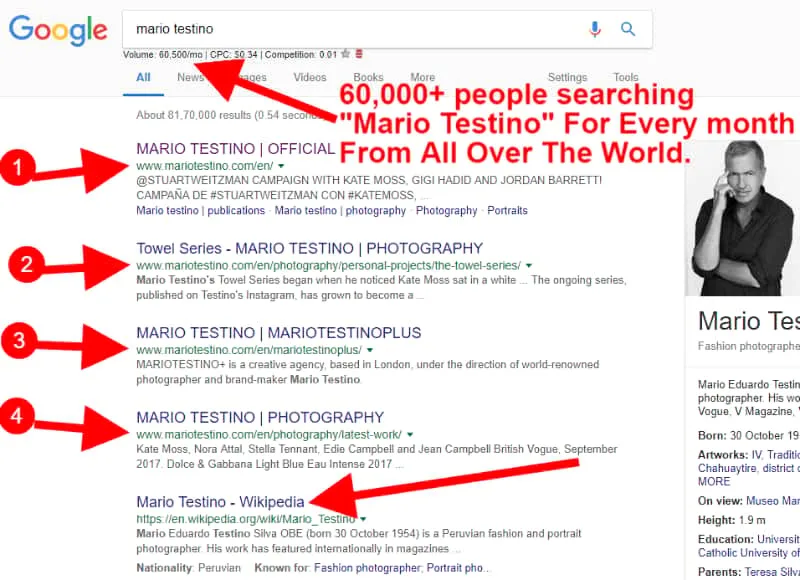Open Mario Testino portrait photo in knowledge panel
This screenshot has height=580, width=800.
click(x=742, y=218)
